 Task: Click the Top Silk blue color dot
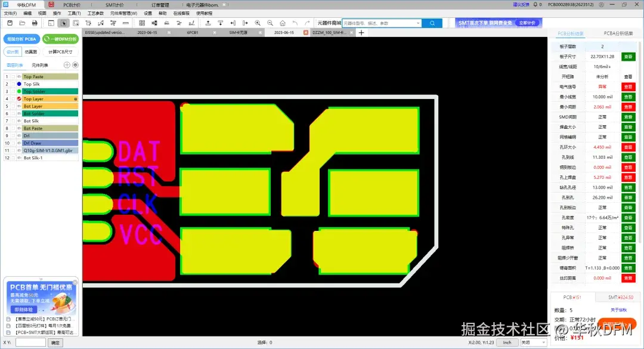pyautogui.click(x=19, y=84)
